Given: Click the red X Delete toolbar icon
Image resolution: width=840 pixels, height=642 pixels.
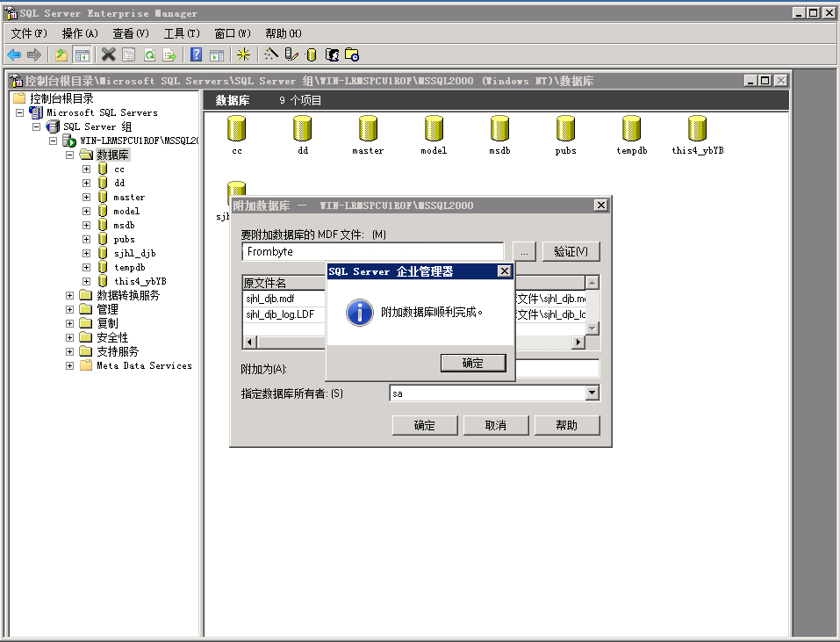Looking at the screenshot, I should (x=108, y=55).
